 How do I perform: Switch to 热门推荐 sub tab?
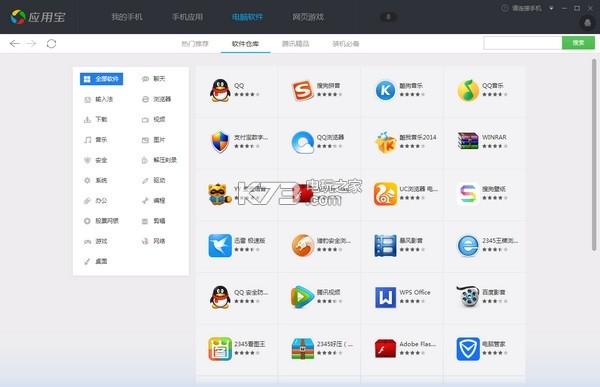(x=195, y=44)
